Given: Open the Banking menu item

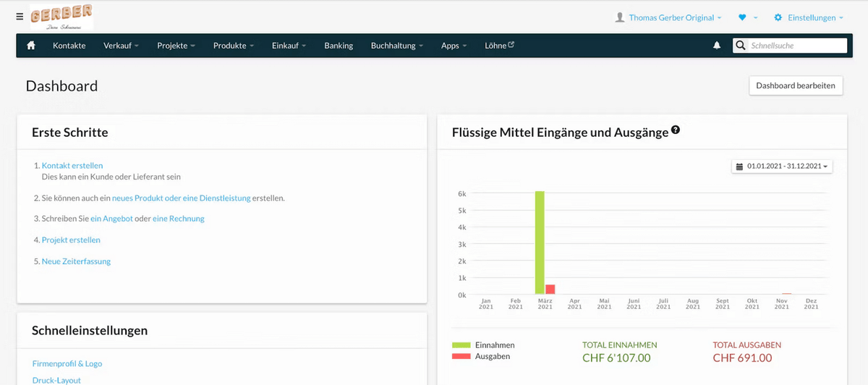Looking at the screenshot, I should [x=339, y=46].
